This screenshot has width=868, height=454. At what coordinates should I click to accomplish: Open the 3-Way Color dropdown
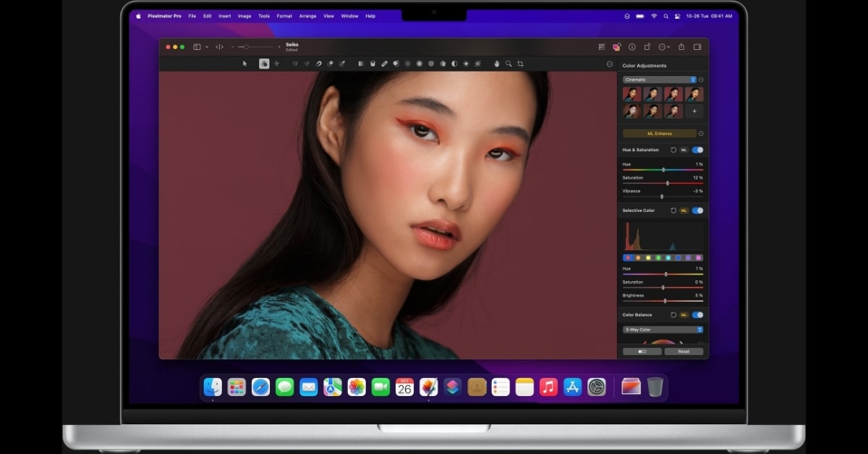coord(663,330)
